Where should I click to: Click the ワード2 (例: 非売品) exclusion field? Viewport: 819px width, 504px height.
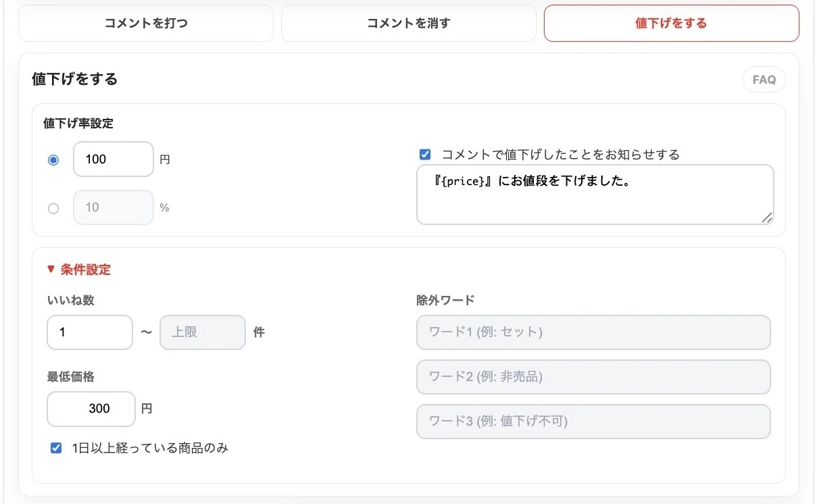[x=593, y=377]
